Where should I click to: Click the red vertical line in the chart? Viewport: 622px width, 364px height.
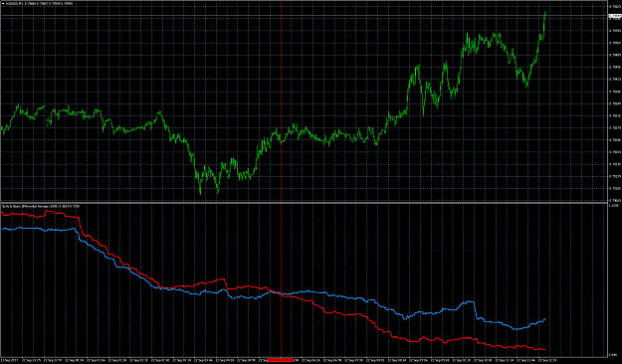point(282,178)
